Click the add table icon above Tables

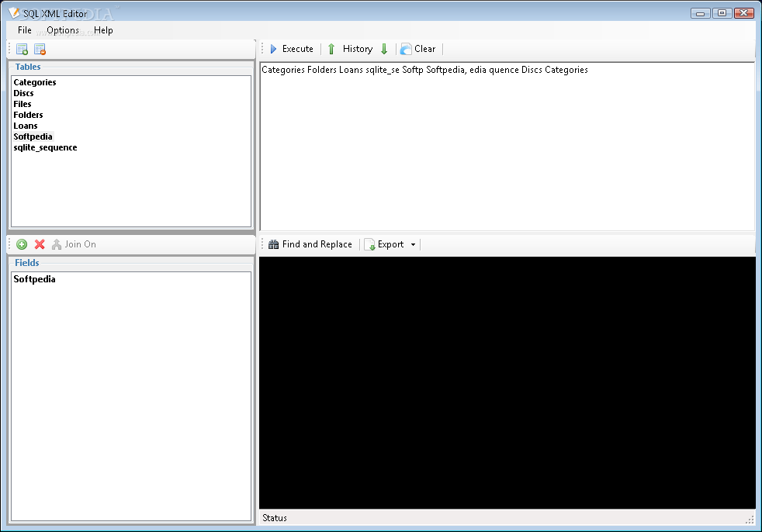(22, 49)
